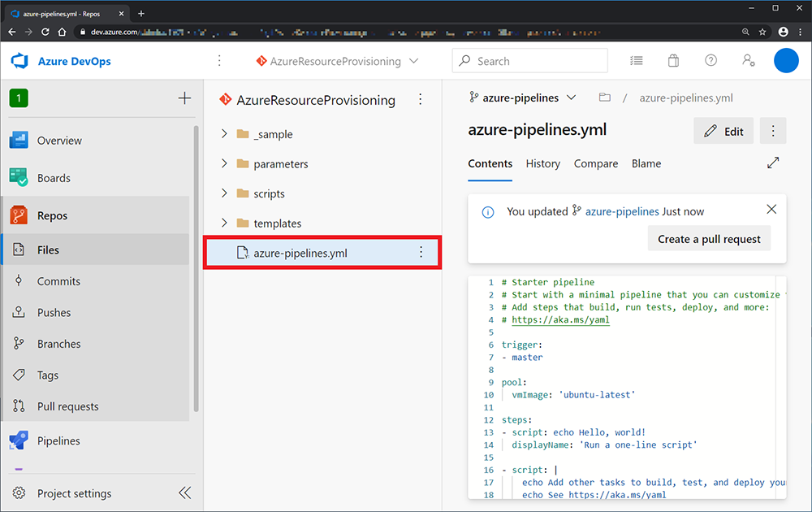Bookmark this page with the star icon

(x=762, y=33)
